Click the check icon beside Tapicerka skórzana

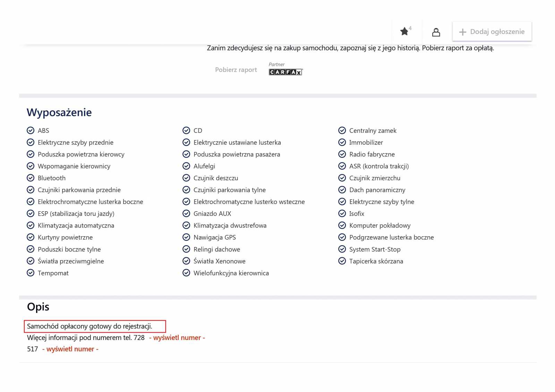(x=342, y=261)
